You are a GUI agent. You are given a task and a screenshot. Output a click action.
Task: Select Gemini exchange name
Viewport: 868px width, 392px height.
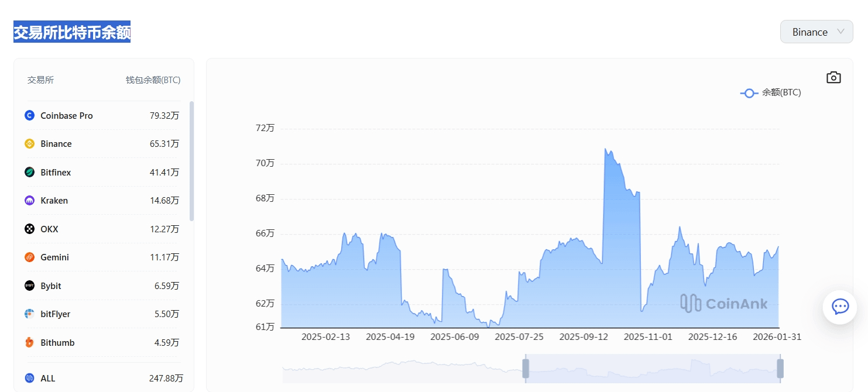pos(54,257)
